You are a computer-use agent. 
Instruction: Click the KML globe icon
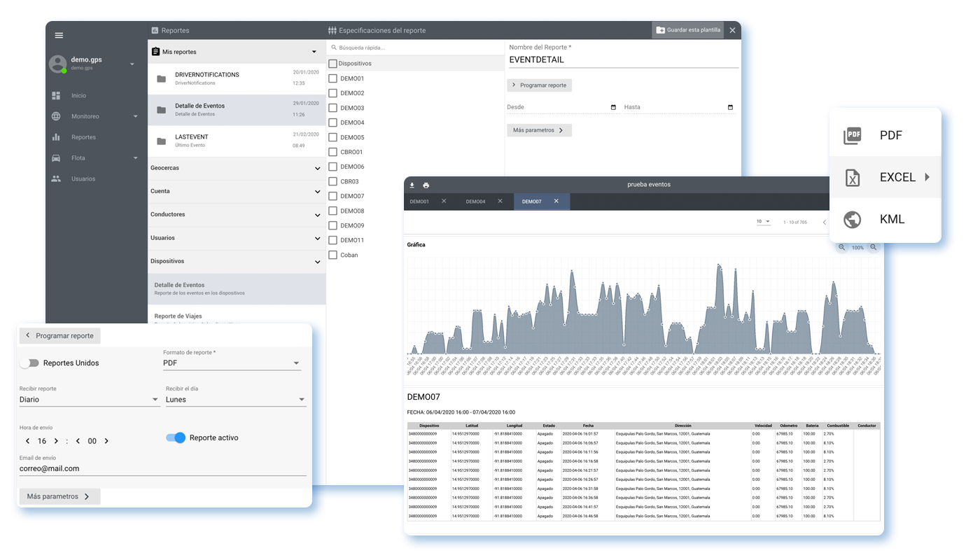[x=853, y=220]
